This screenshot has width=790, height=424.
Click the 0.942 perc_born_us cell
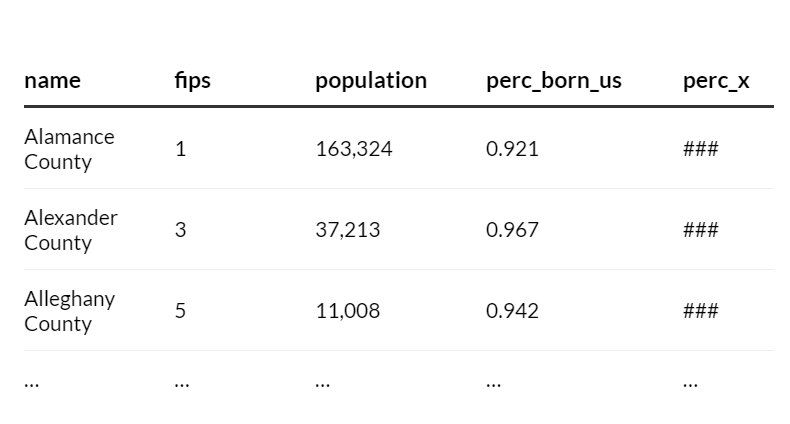[512, 311]
